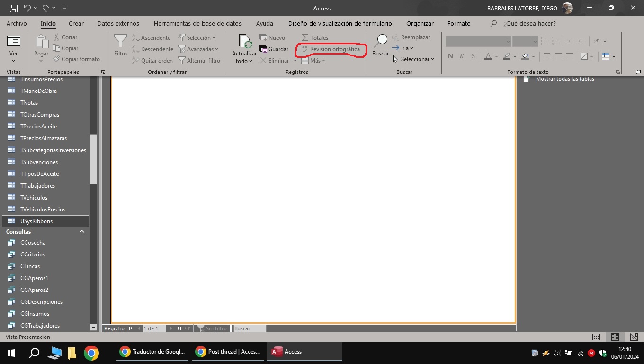Click Reemplazar button
Image resolution: width=644 pixels, height=364 pixels.
coord(411,37)
